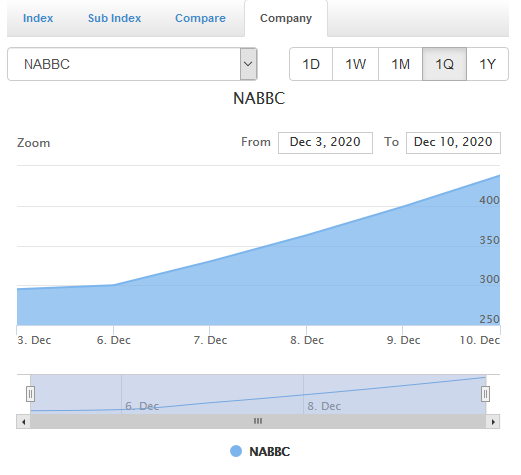Choose the 1D time range

click(311, 64)
